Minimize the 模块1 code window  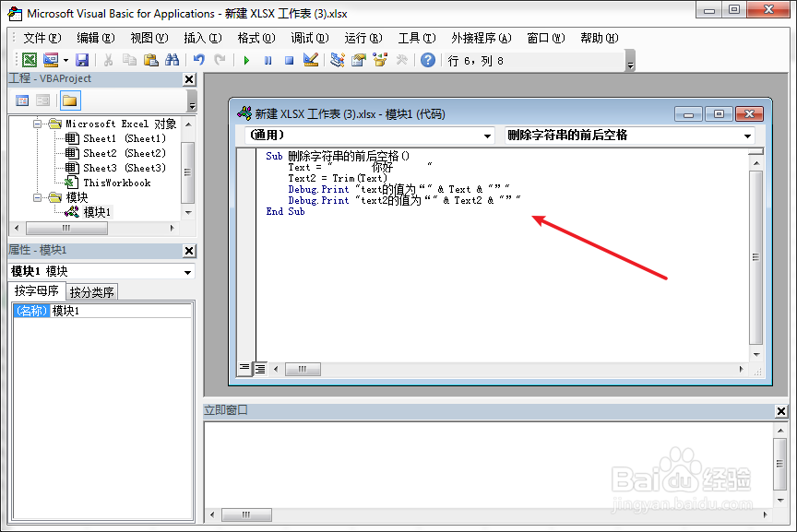[x=688, y=113]
